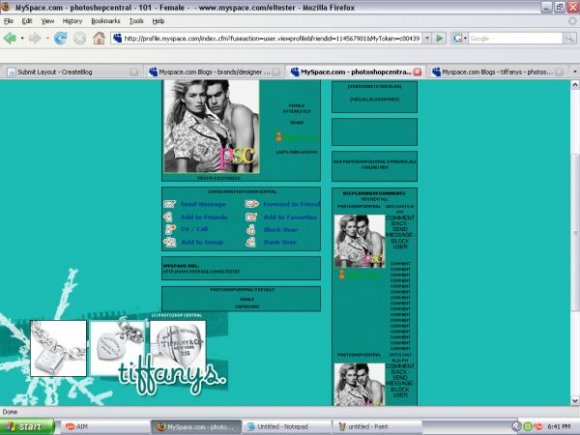Open the Edit menu
The height and width of the screenshot is (435, 580).
pos(27,21)
